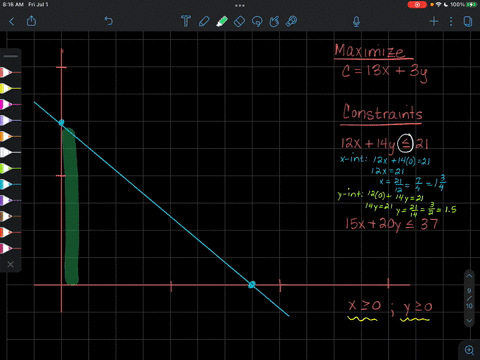Pick the cyan favorite pen
Image resolution: width=480 pixels, height=360 pixels.
click(x=10, y=184)
